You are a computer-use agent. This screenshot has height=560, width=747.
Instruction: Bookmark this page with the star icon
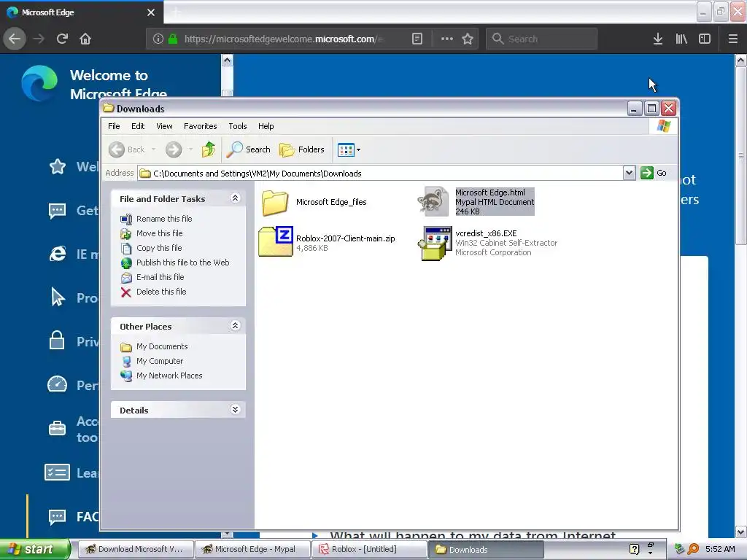coord(468,39)
